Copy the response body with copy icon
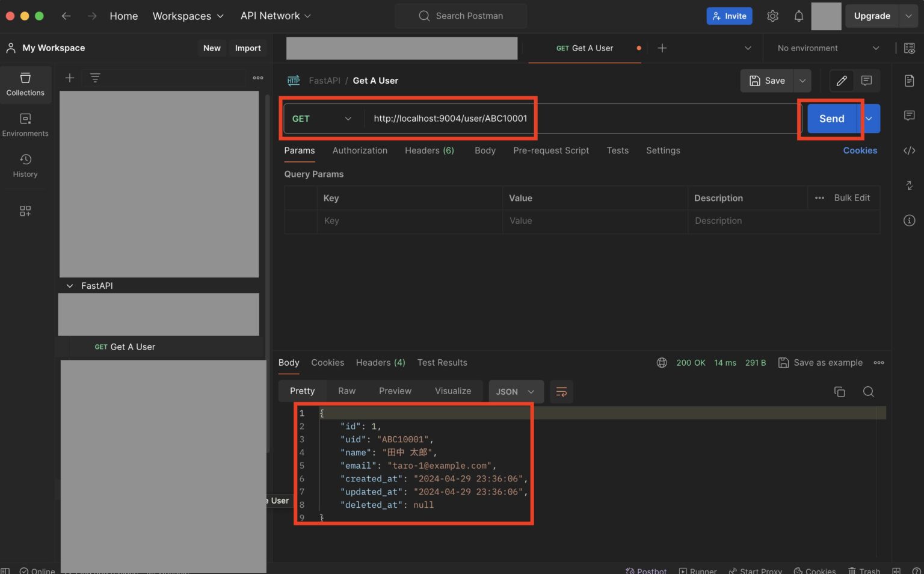Viewport: 924px width, 574px height. pyautogui.click(x=839, y=392)
